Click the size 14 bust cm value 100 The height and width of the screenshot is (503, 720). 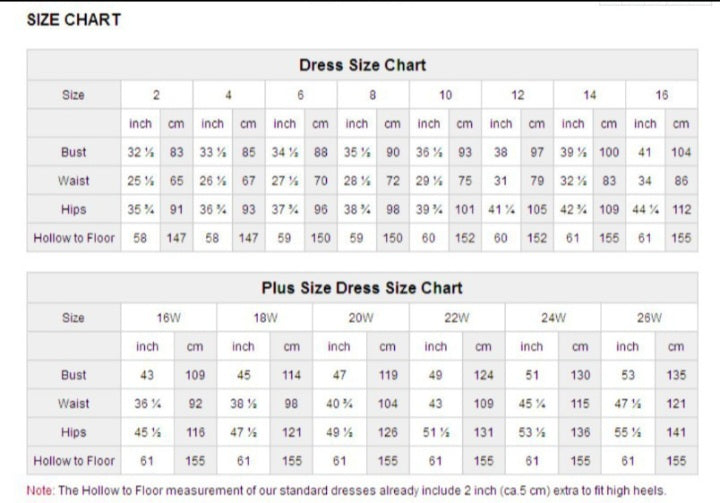click(609, 152)
